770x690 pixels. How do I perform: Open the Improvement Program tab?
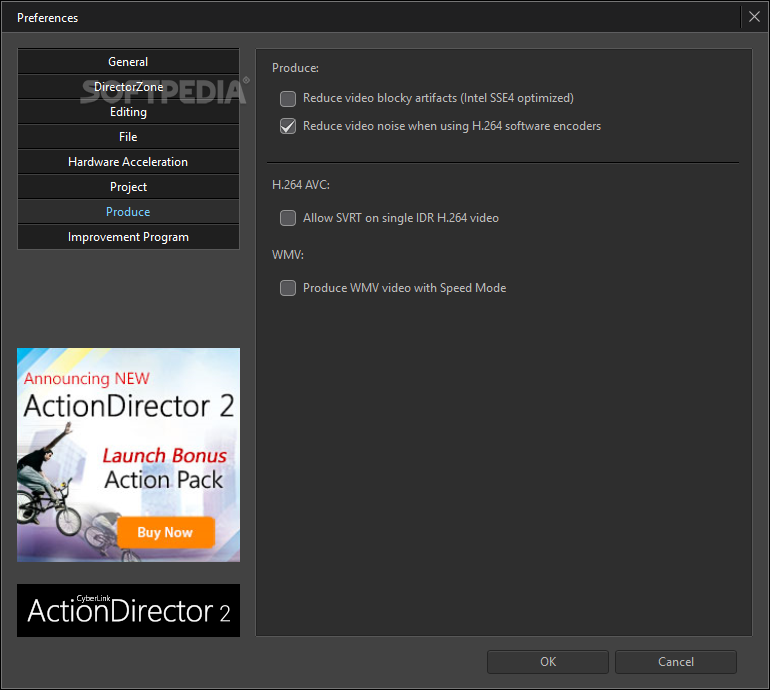(128, 237)
